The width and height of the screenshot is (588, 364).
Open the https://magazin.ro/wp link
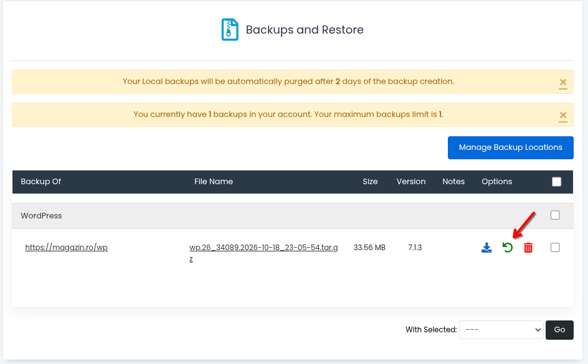pyautogui.click(x=67, y=248)
